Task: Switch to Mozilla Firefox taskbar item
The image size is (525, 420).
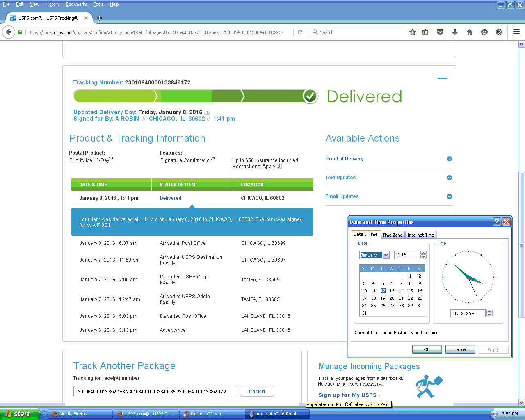Action: click(80, 414)
